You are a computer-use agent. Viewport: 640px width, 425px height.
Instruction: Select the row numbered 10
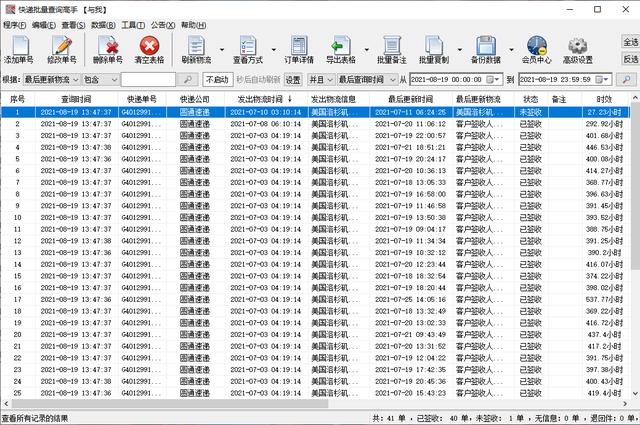point(314,218)
